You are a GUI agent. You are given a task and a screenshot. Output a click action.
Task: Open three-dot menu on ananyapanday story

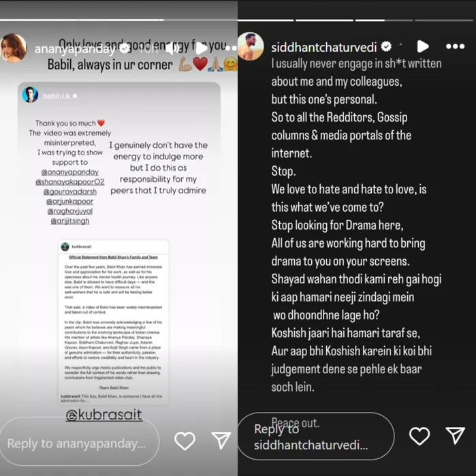[x=232, y=48]
